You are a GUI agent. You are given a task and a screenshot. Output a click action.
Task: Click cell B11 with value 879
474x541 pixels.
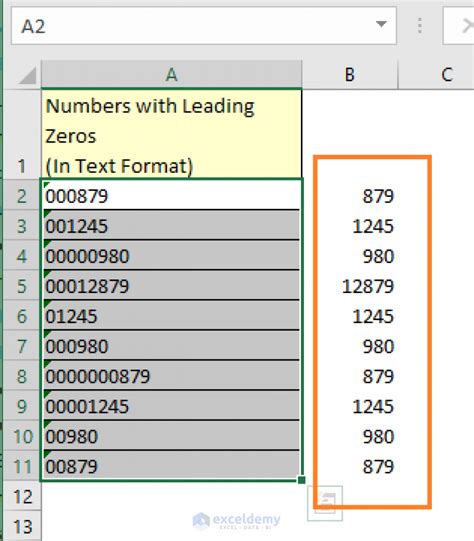coord(350,465)
